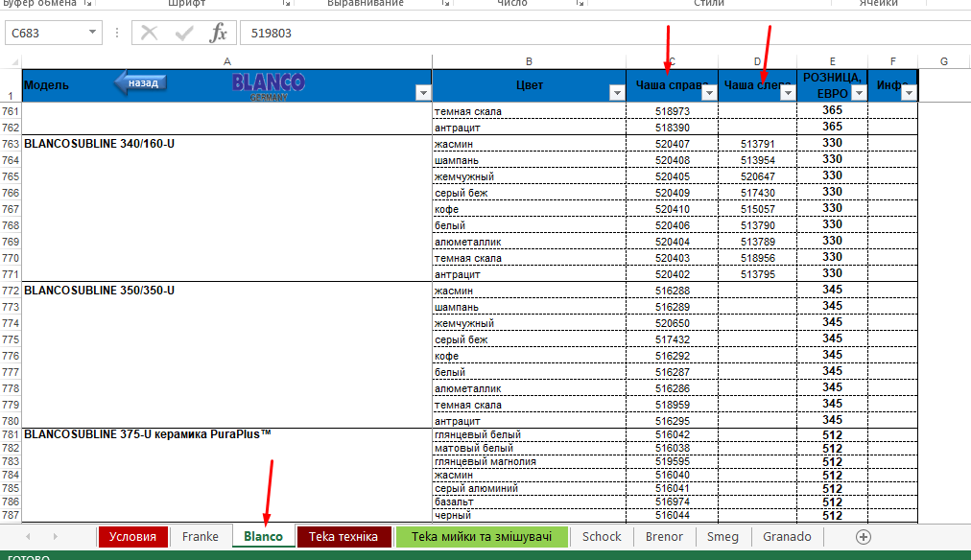Screen dimensions: 971x560
Task: Select row 781 header
Action: click(11, 434)
